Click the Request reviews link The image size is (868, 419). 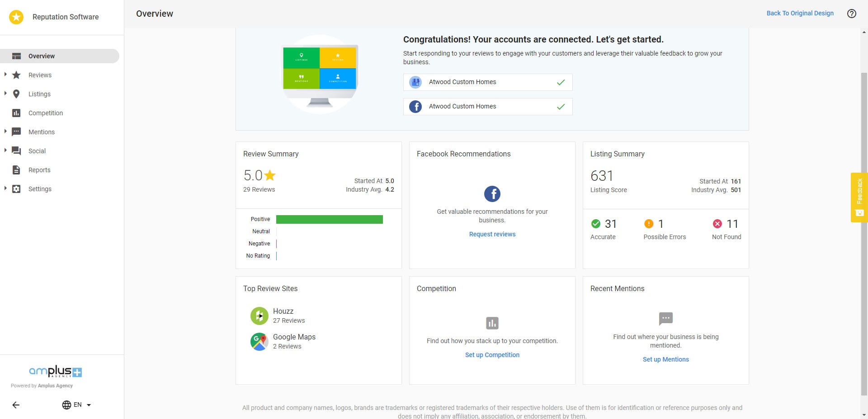(492, 234)
